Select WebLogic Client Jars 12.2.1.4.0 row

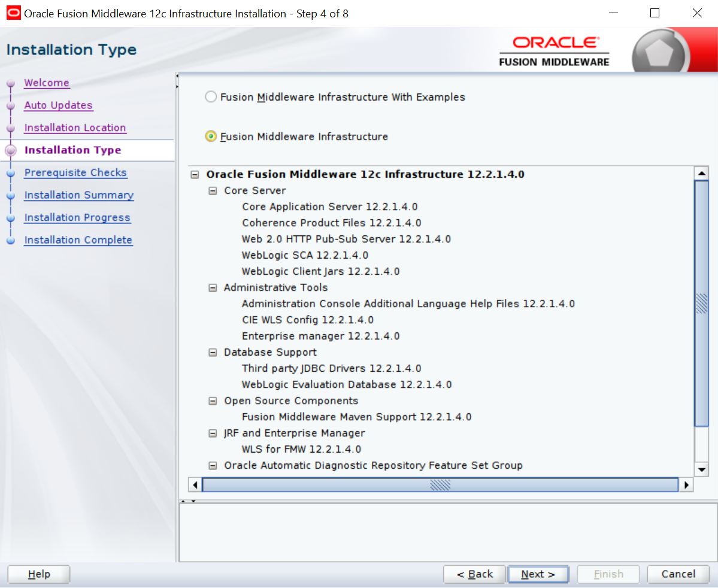click(320, 272)
